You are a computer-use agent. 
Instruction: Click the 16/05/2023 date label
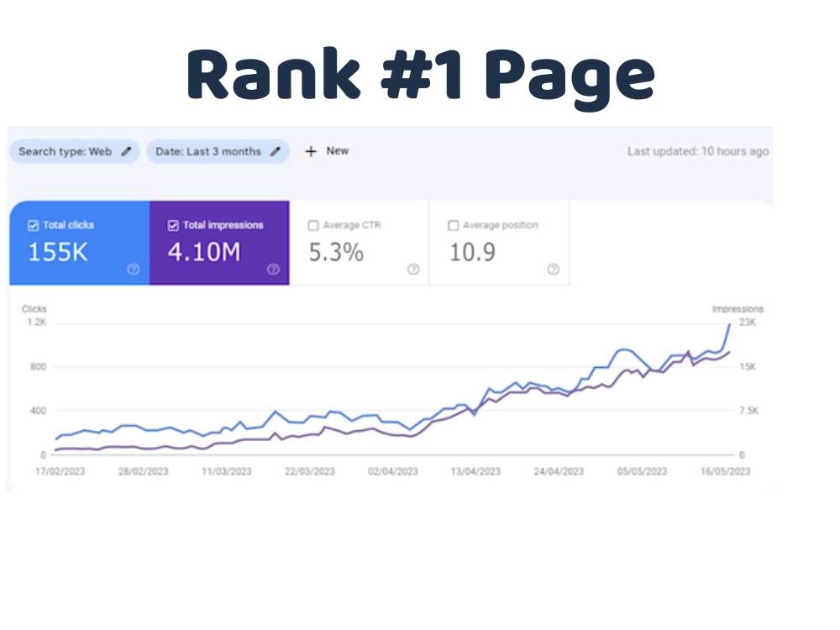726,471
